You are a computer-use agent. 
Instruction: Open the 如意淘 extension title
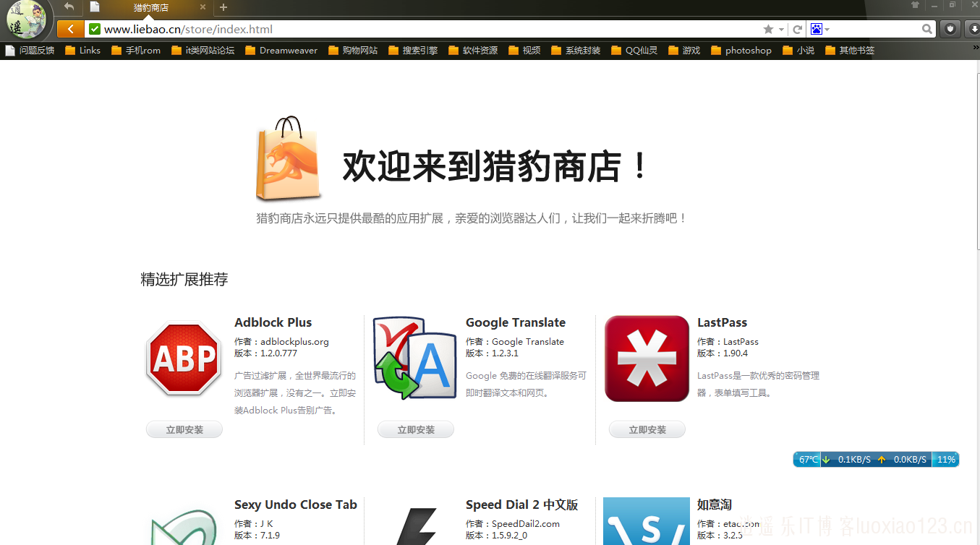715,505
